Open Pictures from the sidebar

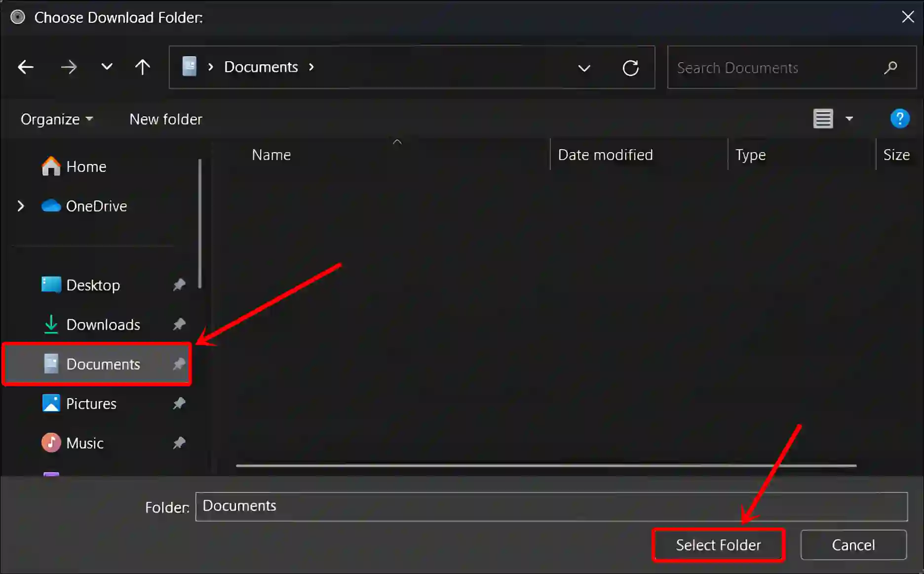tap(79, 404)
